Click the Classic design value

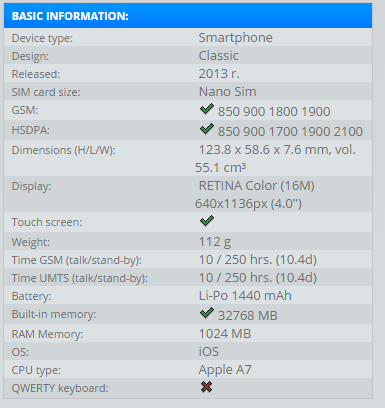click(x=219, y=56)
